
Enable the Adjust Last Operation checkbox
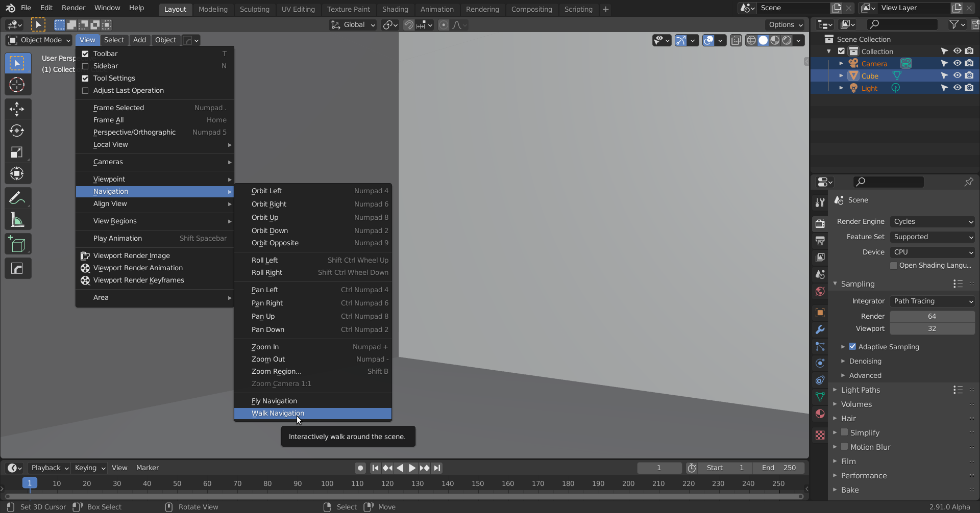(x=85, y=90)
